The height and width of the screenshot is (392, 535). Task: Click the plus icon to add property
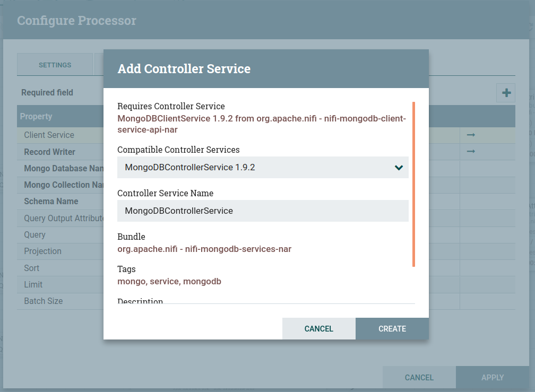click(506, 93)
